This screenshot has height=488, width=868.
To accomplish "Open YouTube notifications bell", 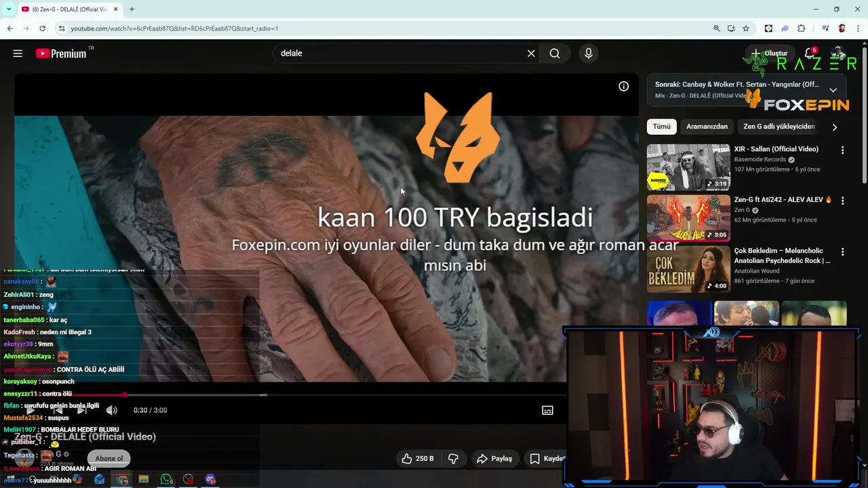I will pyautogui.click(x=810, y=53).
